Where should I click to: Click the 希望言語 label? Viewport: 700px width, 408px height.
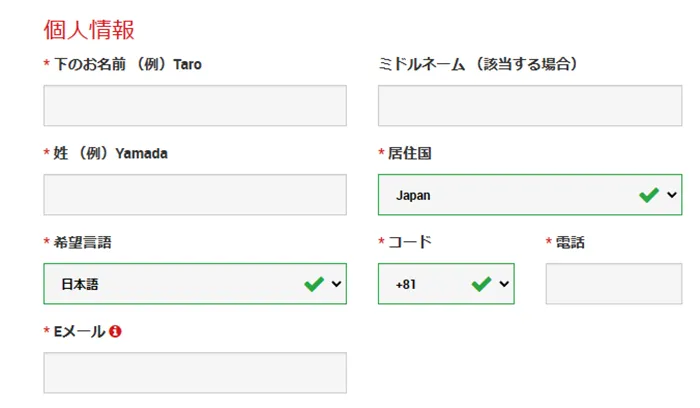[83, 242]
